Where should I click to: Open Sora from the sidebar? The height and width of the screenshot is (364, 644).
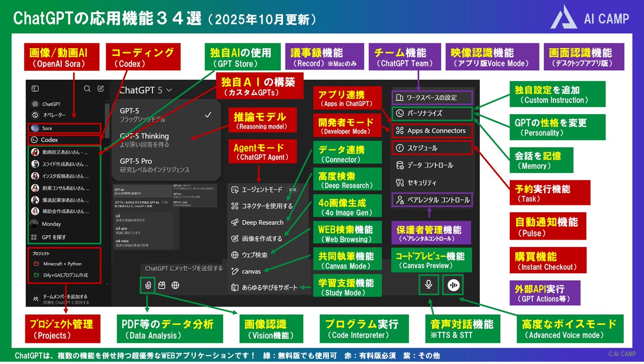tap(64, 128)
